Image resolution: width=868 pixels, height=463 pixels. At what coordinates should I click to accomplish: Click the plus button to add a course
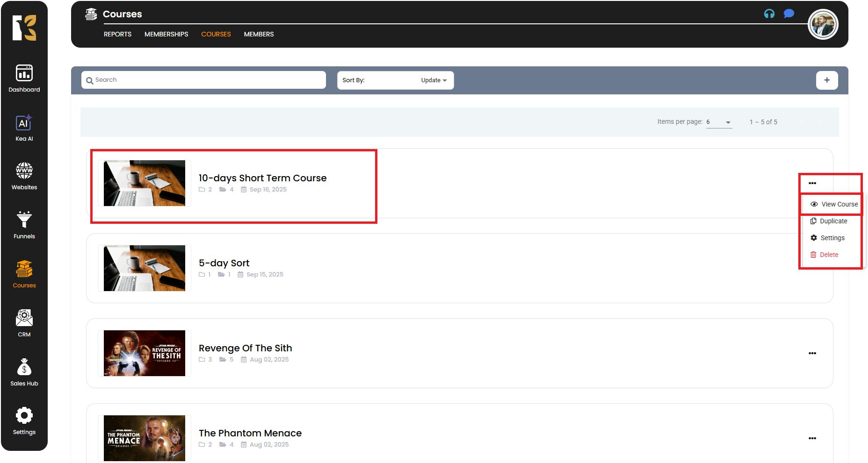tap(826, 80)
